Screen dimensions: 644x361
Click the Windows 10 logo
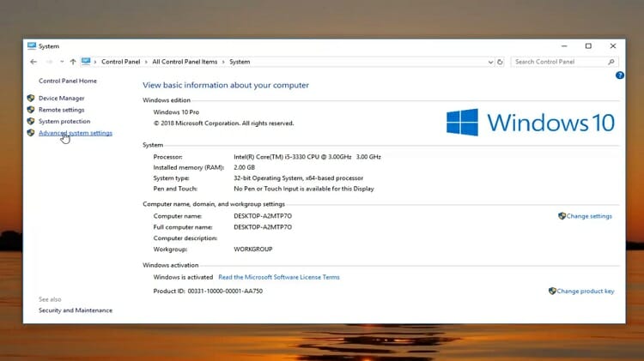[531, 123]
